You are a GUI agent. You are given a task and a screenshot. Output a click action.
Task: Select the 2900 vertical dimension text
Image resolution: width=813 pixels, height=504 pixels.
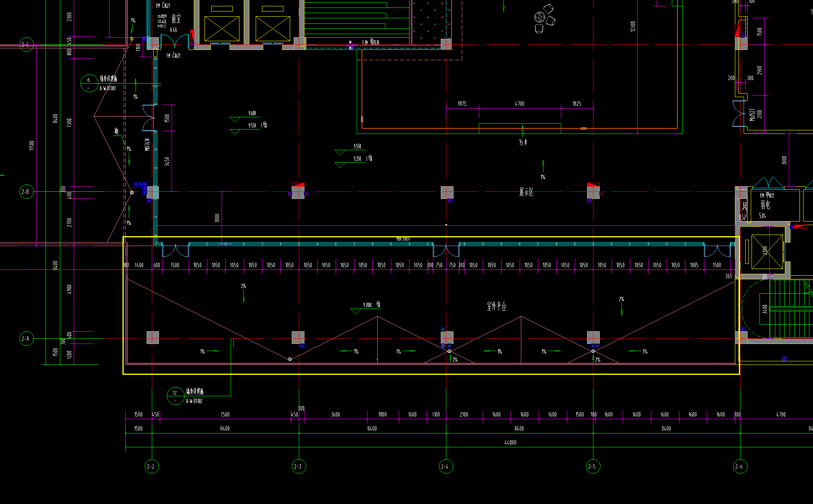[x=759, y=70]
